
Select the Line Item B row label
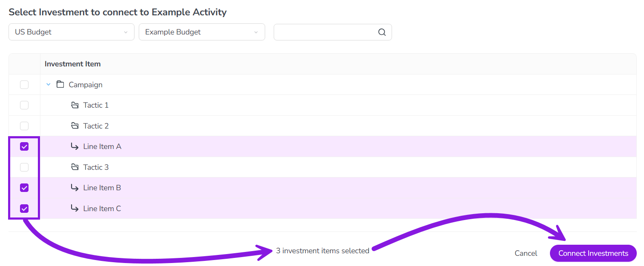point(102,188)
